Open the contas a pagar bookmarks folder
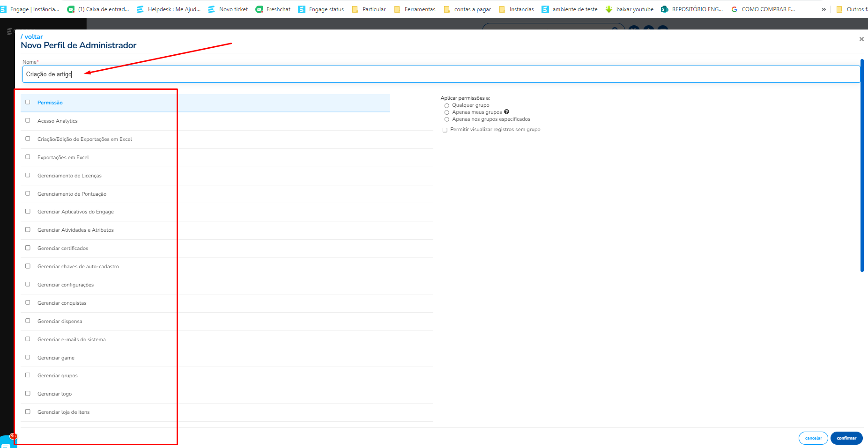This screenshot has height=448, width=868. [x=467, y=9]
